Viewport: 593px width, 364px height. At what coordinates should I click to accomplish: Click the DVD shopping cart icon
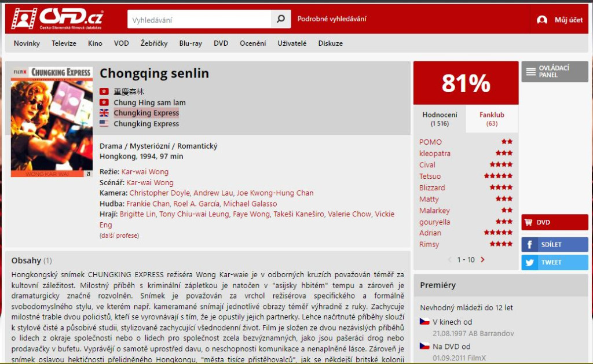coord(528,222)
